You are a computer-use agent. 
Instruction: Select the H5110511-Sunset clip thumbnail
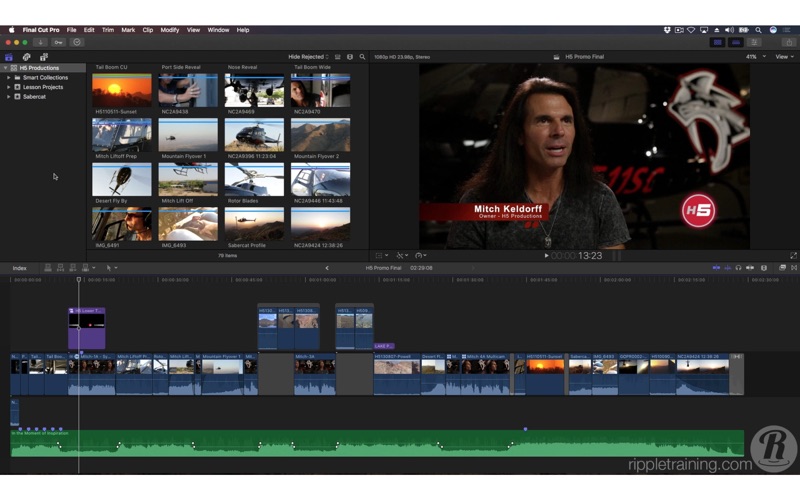point(122,90)
